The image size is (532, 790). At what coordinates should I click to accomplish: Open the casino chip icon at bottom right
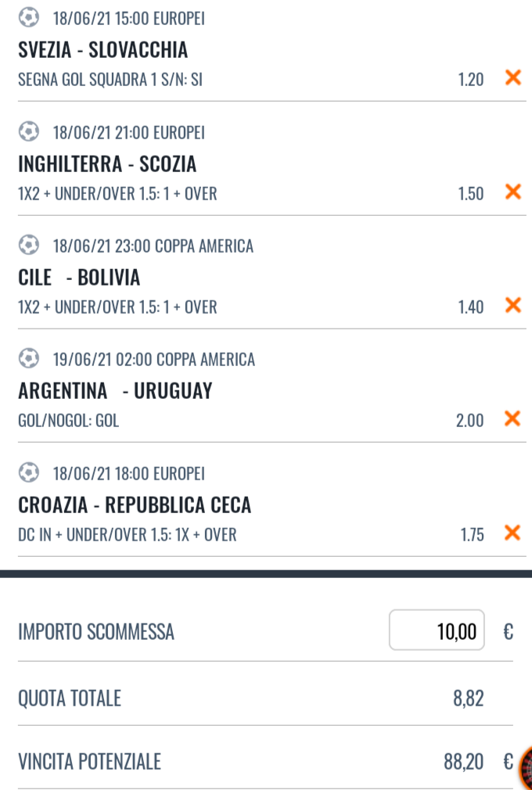[x=525, y=767]
